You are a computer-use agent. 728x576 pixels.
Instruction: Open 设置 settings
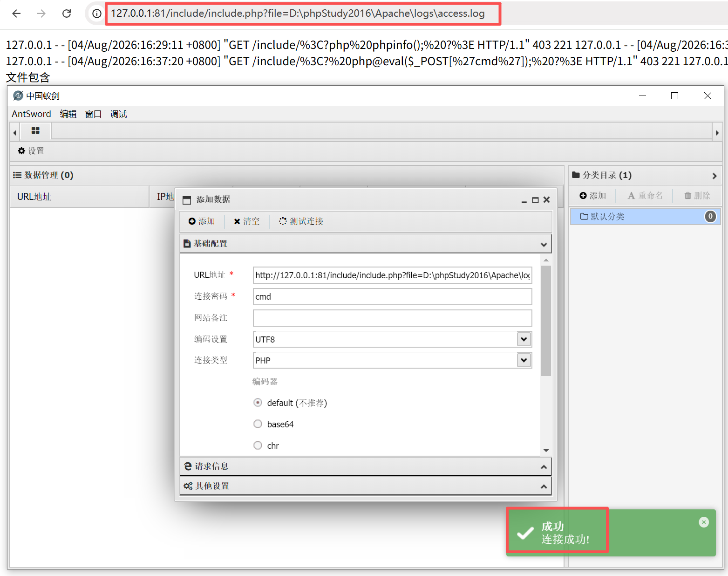tap(31, 151)
